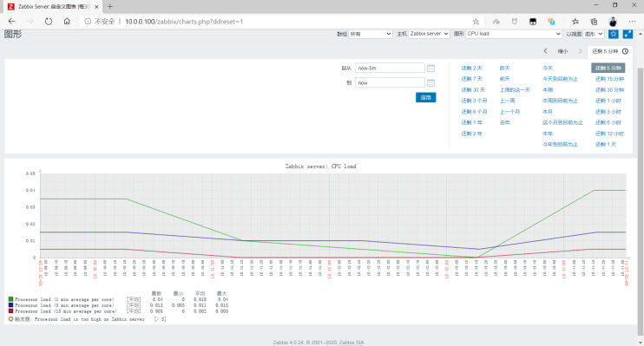Select highlighted last 5 minutes preset

tap(608, 68)
